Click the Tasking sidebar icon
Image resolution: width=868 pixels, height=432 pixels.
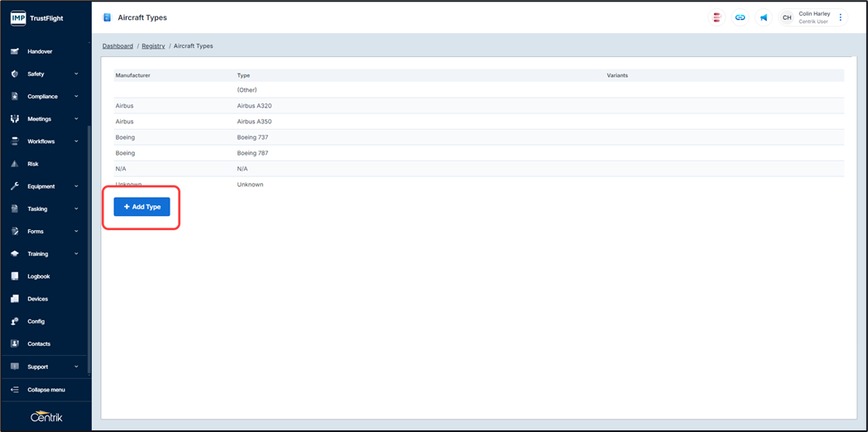pos(15,209)
